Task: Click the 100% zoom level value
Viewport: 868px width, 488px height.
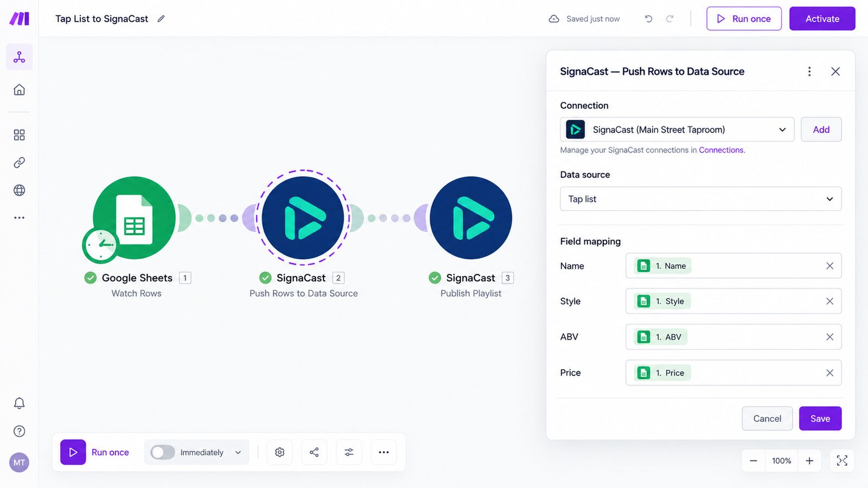Action: [x=782, y=461]
